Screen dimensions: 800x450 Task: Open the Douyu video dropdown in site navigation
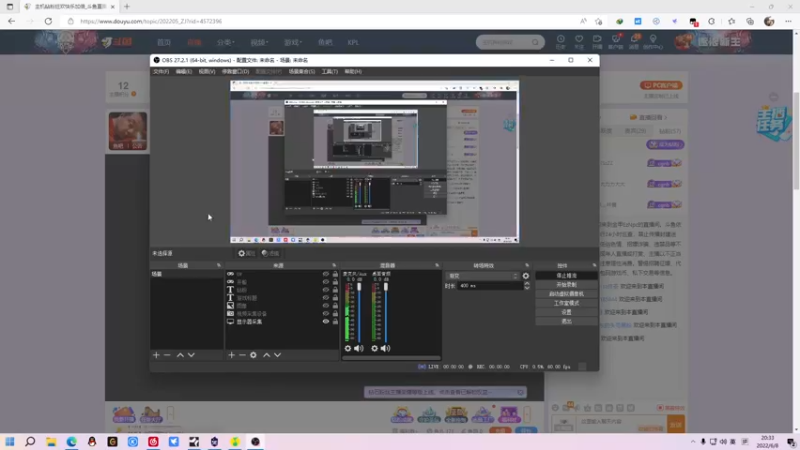point(259,42)
